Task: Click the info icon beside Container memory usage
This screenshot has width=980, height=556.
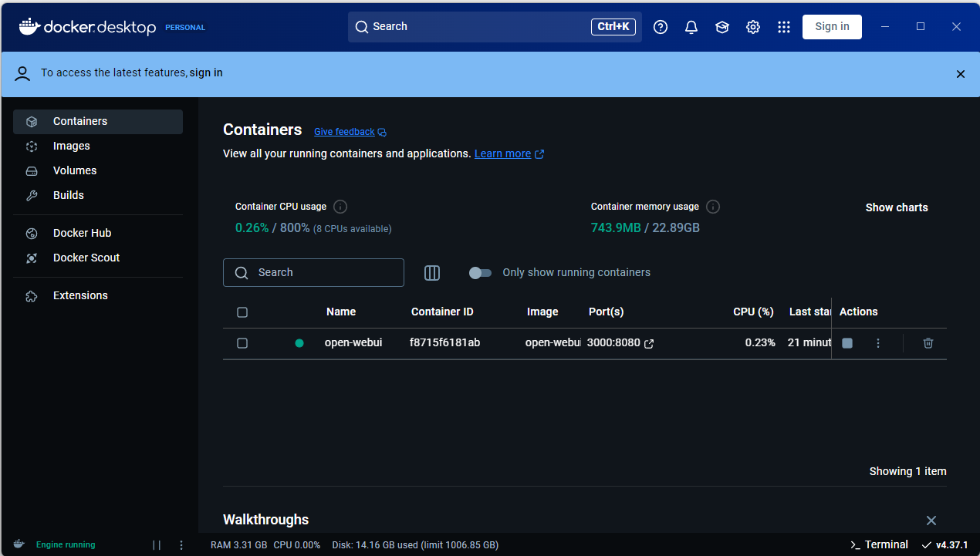Action: 713,207
